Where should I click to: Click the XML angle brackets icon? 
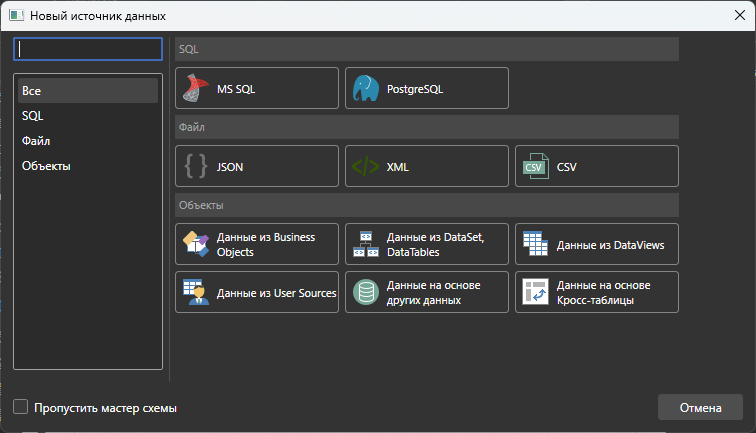[x=366, y=166]
